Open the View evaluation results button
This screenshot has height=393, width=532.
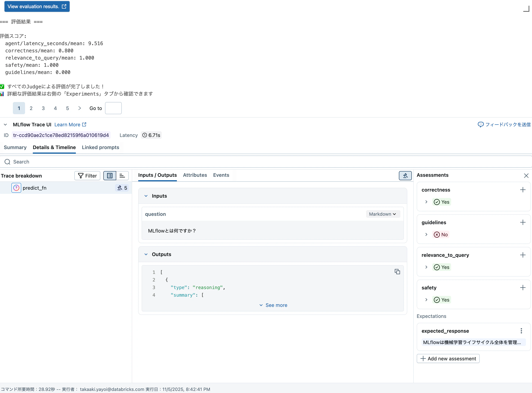click(37, 6)
